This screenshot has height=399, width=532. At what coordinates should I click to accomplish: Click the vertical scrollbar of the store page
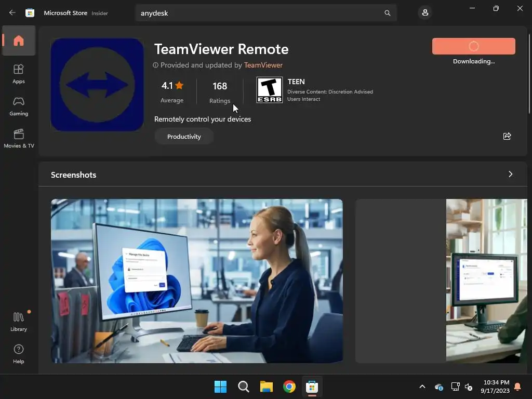tap(529, 74)
